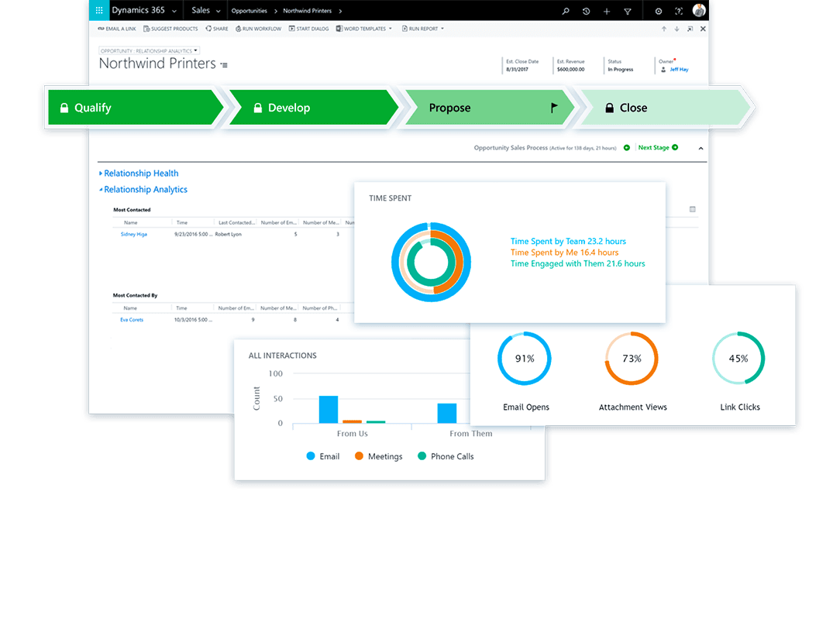Go to previous record up arrow
The width and height of the screenshot is (840, 629).
click(x=664, y=29)
